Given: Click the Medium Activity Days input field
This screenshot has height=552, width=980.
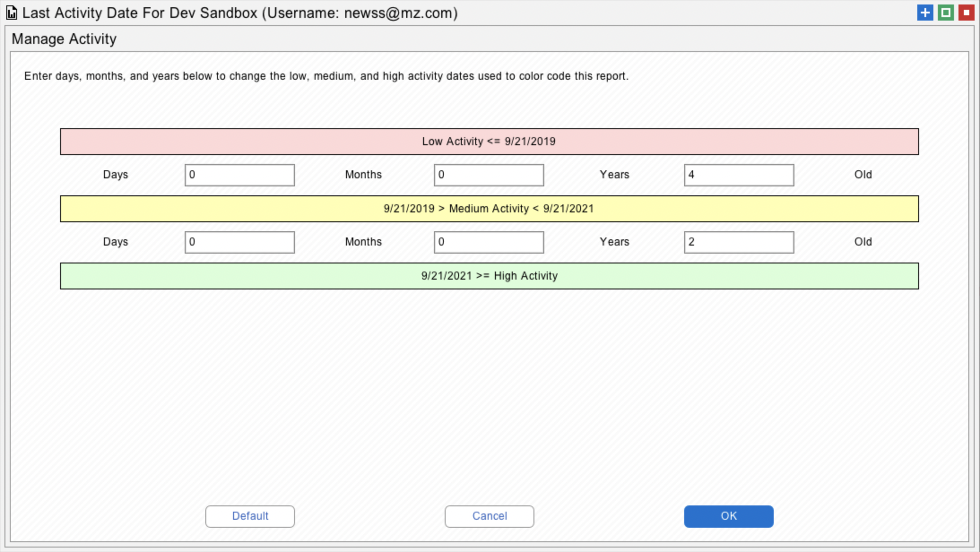Looking at the screenshot, I should tap(239, 242).
